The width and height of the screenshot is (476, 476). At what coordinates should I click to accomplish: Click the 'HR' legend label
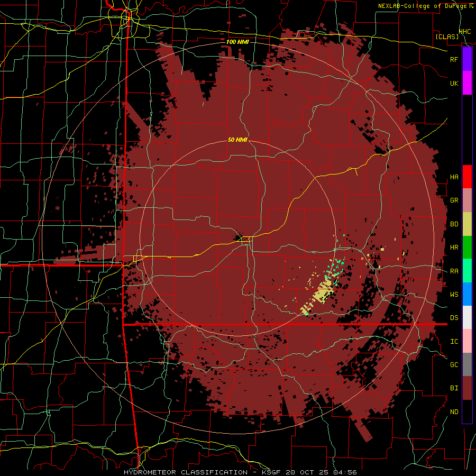[x=454, y=248]
